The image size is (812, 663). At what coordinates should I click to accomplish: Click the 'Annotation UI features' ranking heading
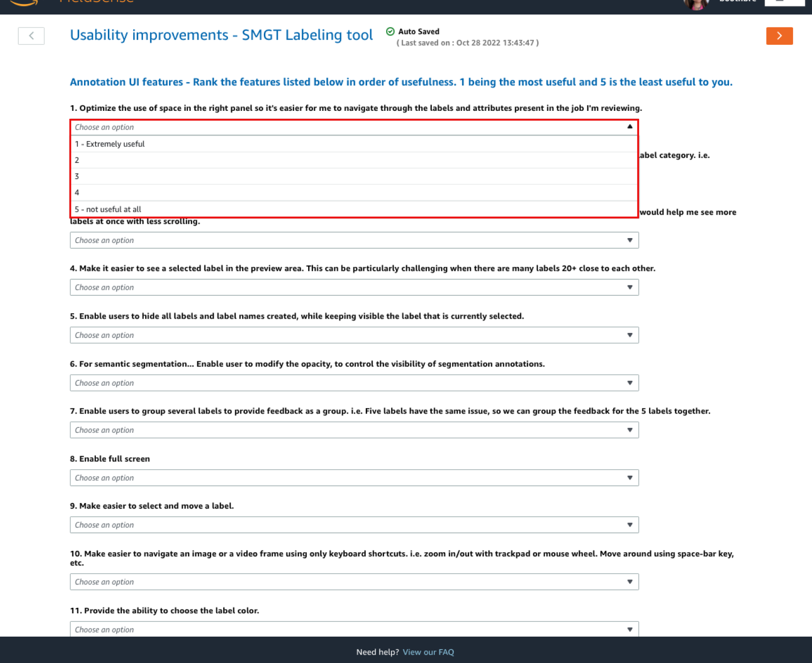401,82
